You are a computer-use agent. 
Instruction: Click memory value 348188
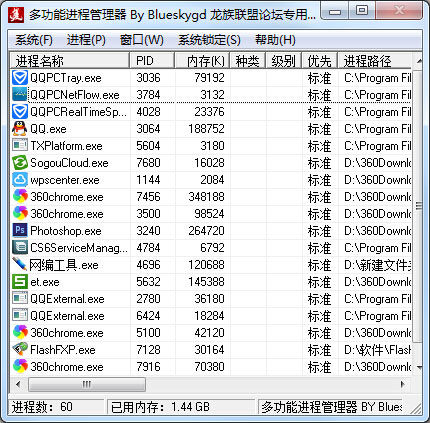tap(206, 197)
